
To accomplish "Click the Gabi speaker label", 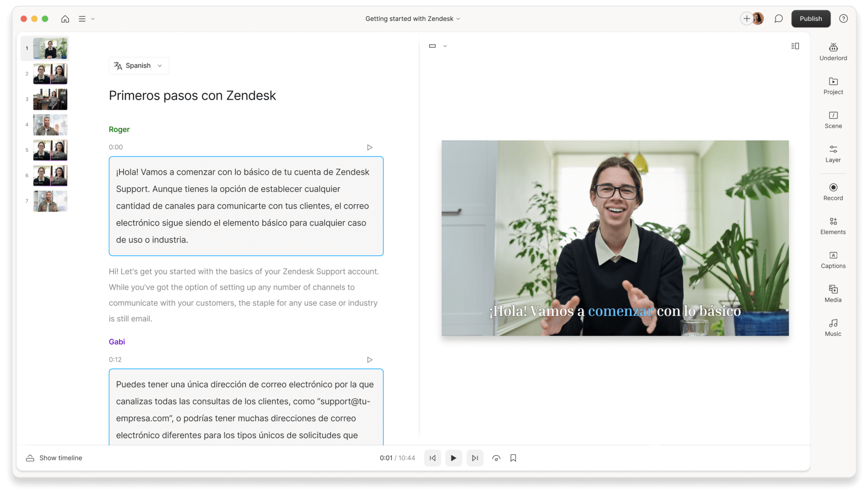I will (x=117, y=341).
